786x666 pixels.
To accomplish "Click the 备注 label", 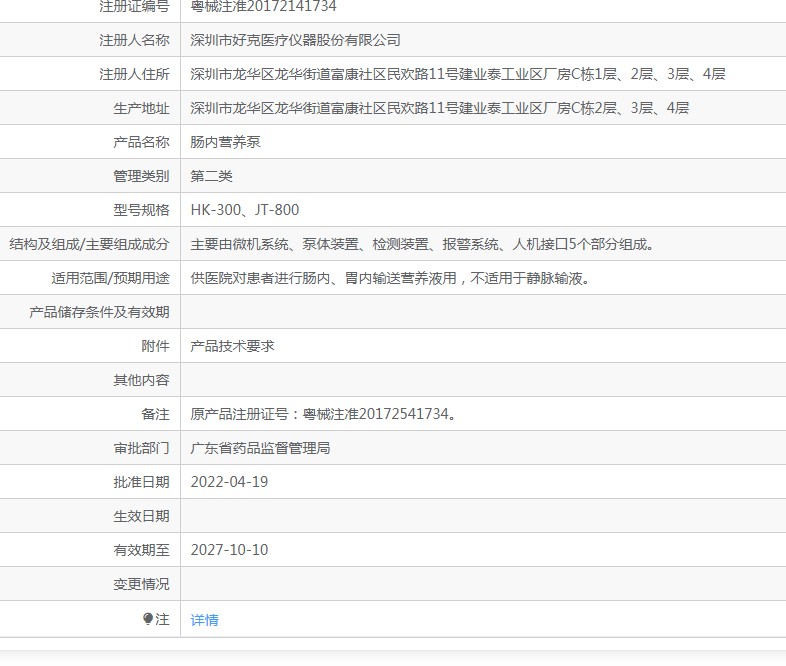I will point(155,414).
